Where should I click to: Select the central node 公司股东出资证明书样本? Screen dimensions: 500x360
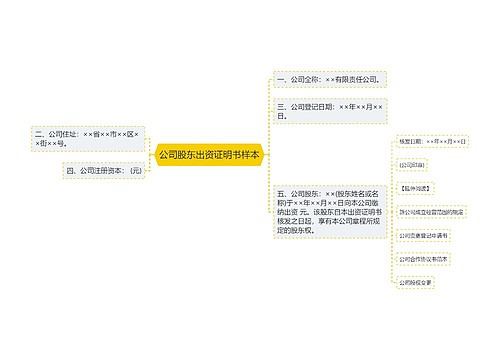[x=209, y=155]
